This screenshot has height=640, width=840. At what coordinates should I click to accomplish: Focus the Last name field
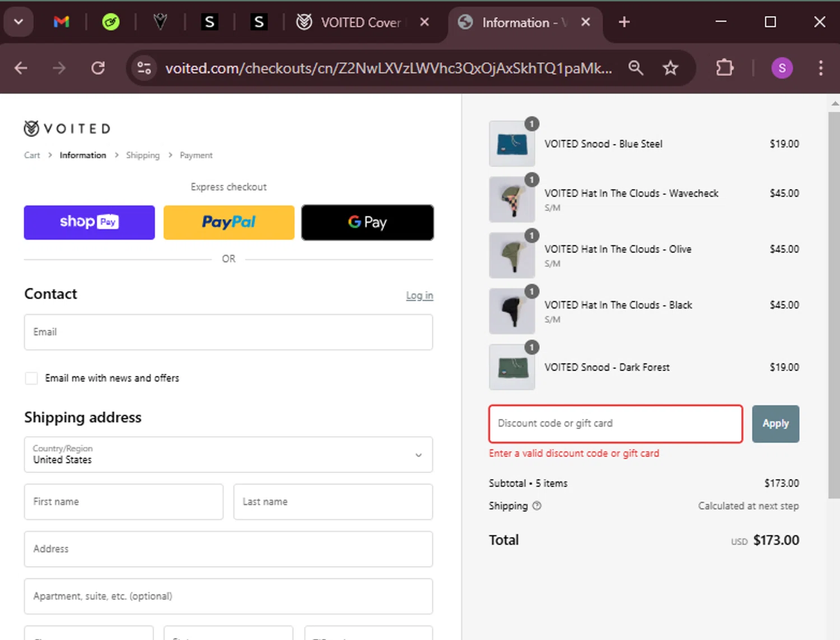pyautogui.click(x=333, y=502)
